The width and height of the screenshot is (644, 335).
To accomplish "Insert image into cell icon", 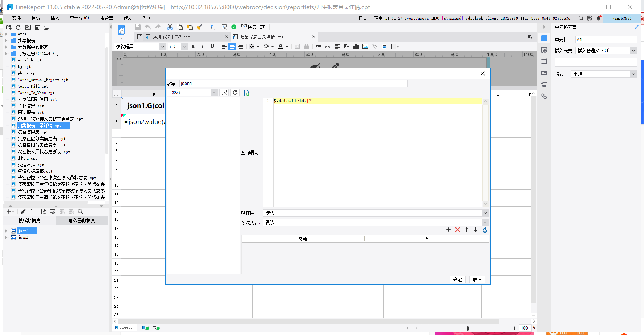I will pyautogui.click(x=365, y=47).
